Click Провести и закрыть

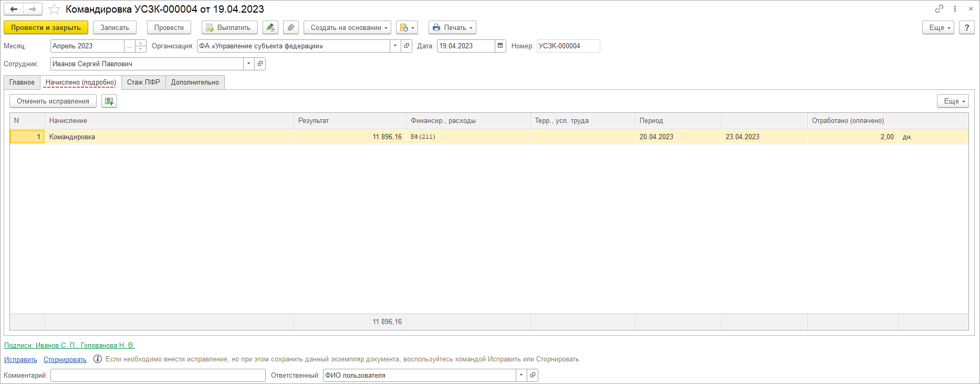(x=46, y=27)
